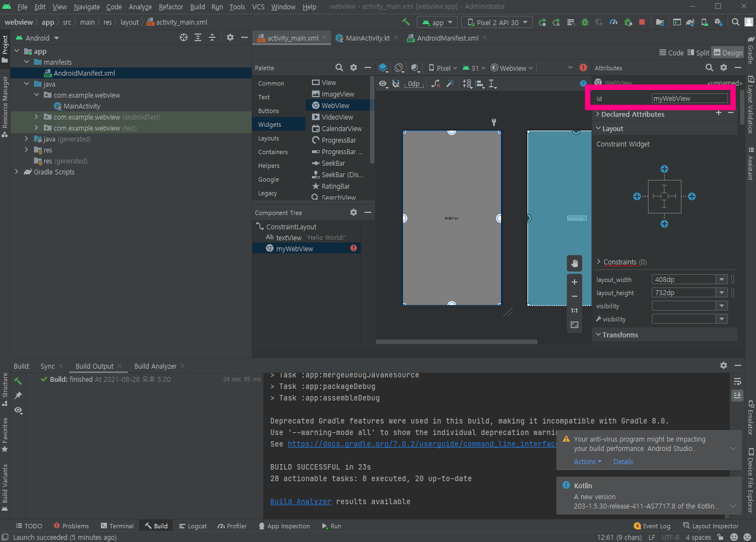Toggle View Options eye icon in design toolbar
Screen dimensions: 756x542
383,83
